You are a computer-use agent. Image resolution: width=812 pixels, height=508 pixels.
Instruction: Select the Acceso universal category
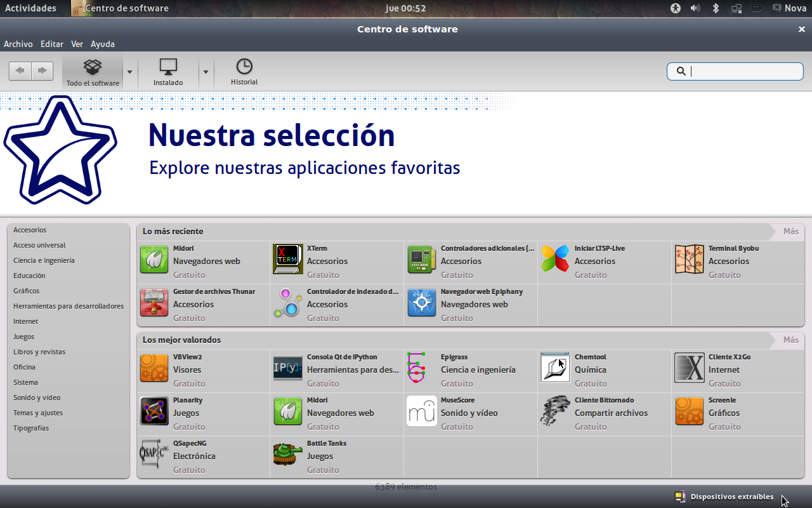[39, 245]
